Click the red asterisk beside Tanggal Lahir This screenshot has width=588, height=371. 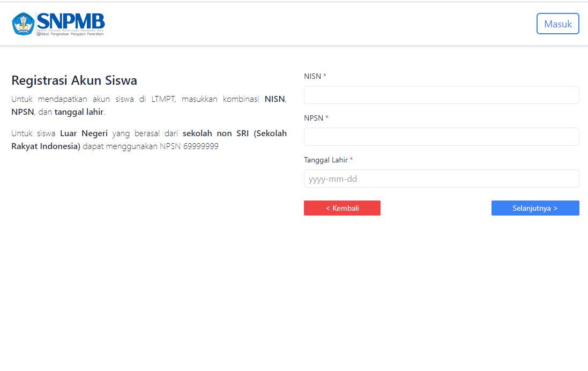(352, 160)
